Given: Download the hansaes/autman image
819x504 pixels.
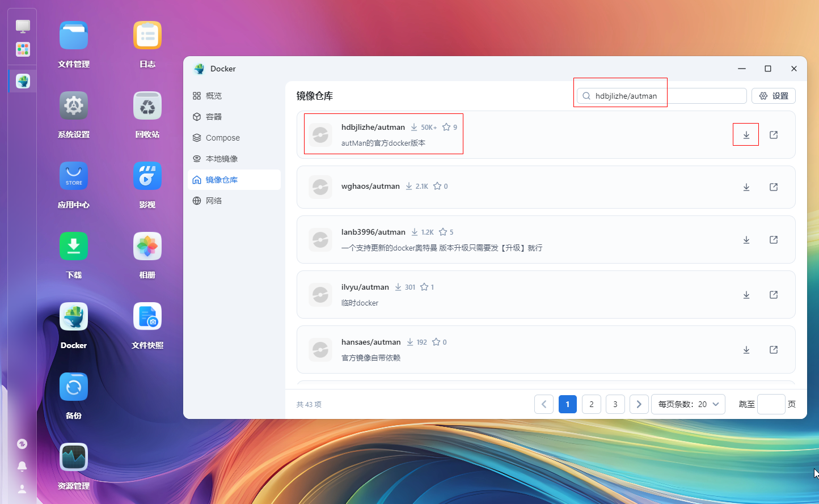Looking at the screenshot, I should (x=746, y=350).
